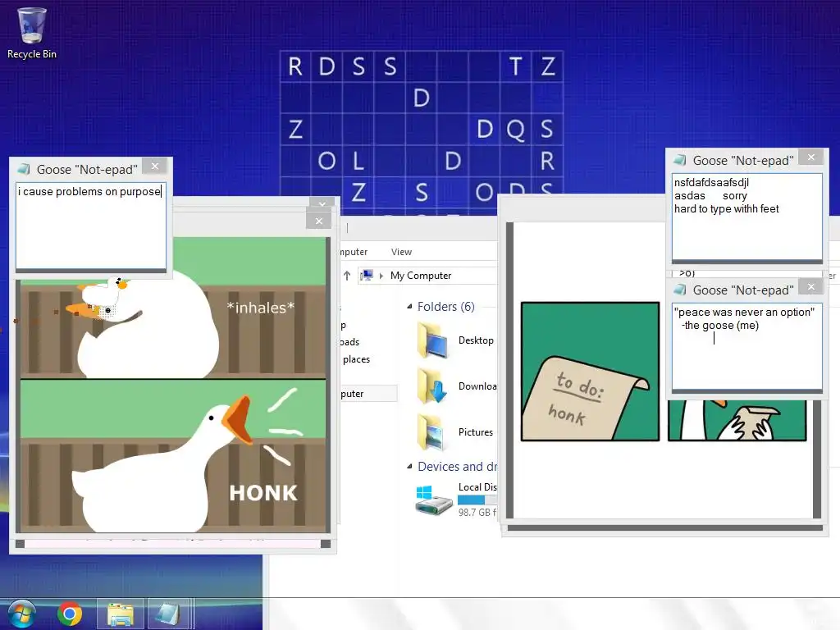This screenshot has width=840, height=630.
Task: Open the partially hidden Computer ribbon tab
Action: pyautogui.click(x=354, y=252)
